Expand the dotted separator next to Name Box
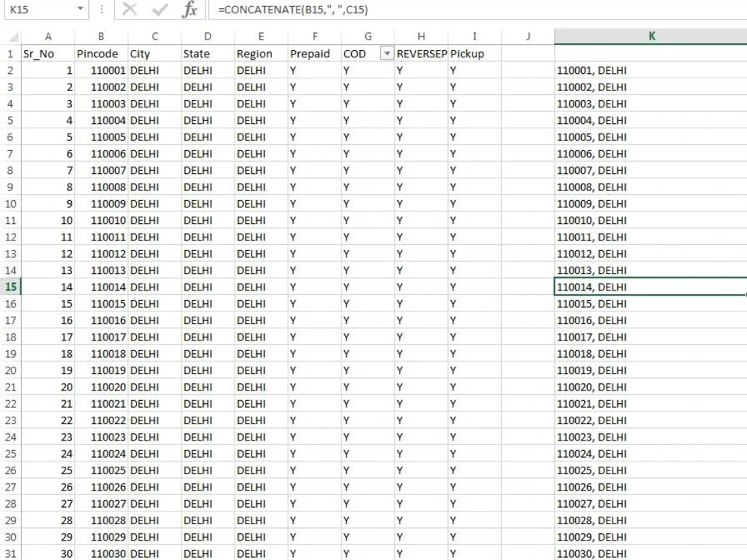The image size is (747, 560). [x=101, y=10]
